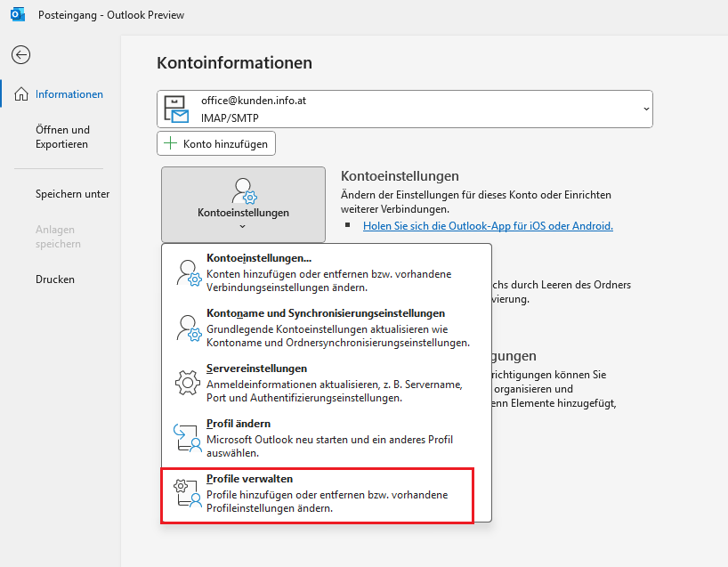This screenshot has height=567, width=728.
Task: Click the home icon beside Informationen
Action: [x=20, y=94]
